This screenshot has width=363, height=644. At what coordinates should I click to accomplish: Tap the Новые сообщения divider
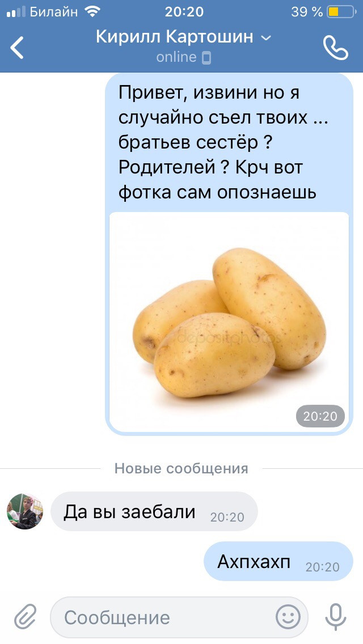tap(181, 468)
